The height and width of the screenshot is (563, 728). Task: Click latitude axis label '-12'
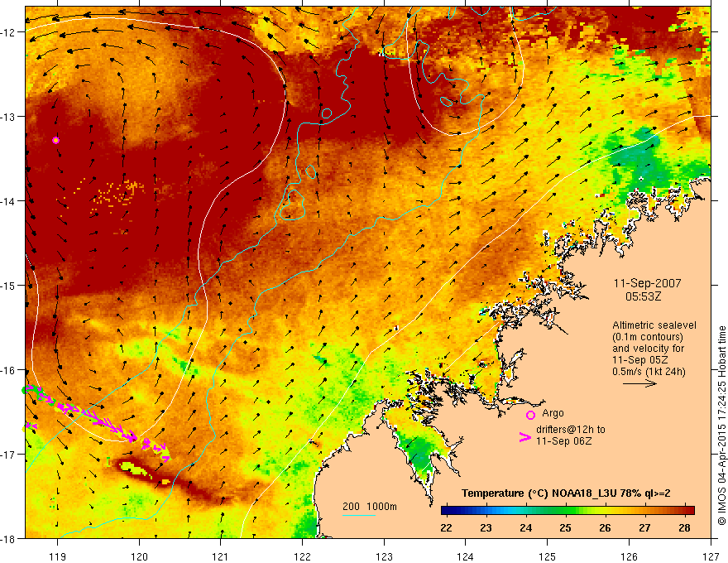tap(9, 32)
